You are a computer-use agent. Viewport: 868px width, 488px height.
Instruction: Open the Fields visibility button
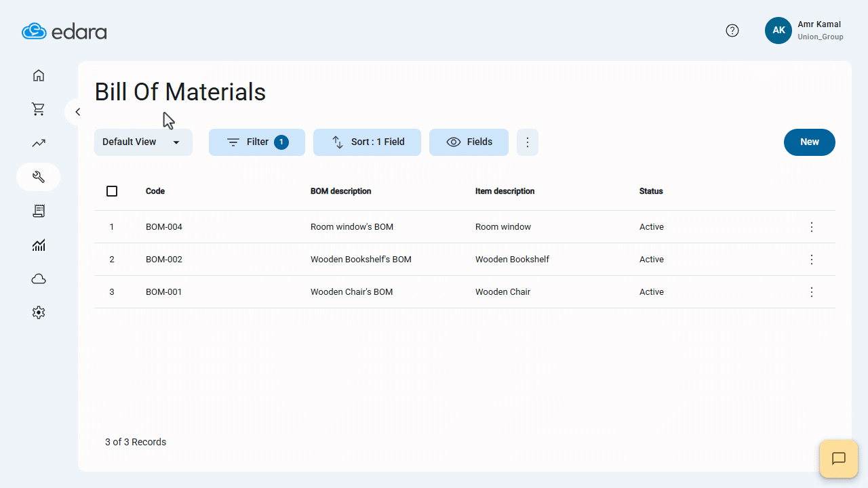click(x=469, y=142)
